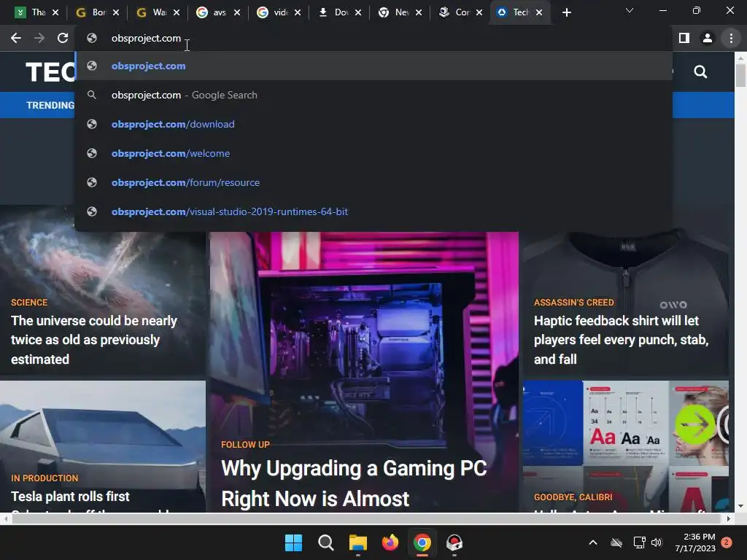
Task: Click the IN PRODUCTION category label
Action: click(44, 478)
